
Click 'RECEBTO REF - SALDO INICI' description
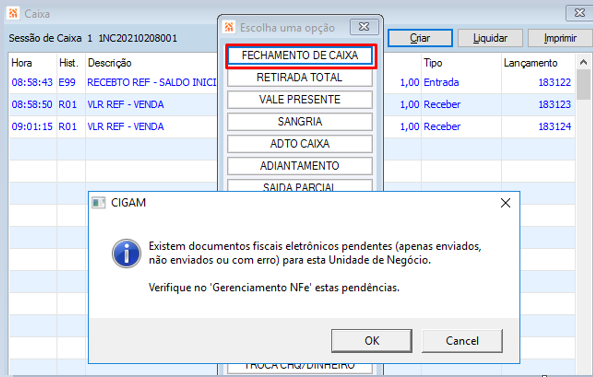pyautogui.click(x=152, y=82)
